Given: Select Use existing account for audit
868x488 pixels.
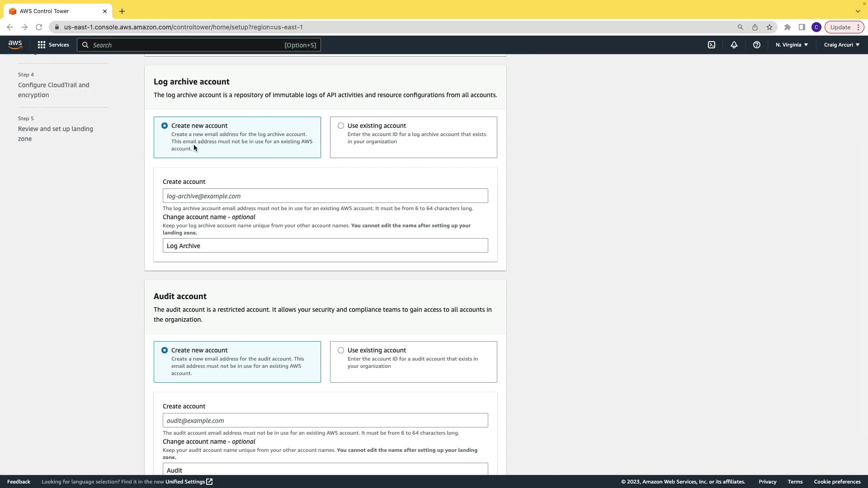Looking at the screenshot, I should tap(341, 350).
